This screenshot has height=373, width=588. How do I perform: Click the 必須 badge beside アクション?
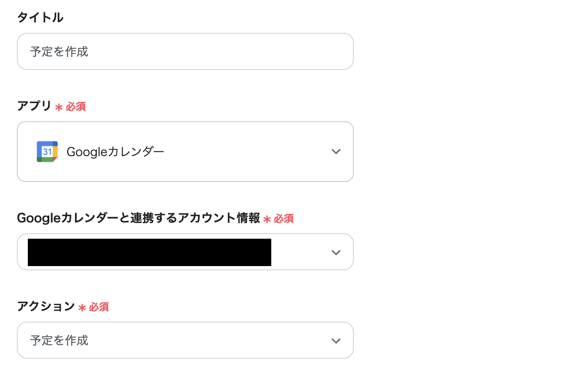pos(99,307)
